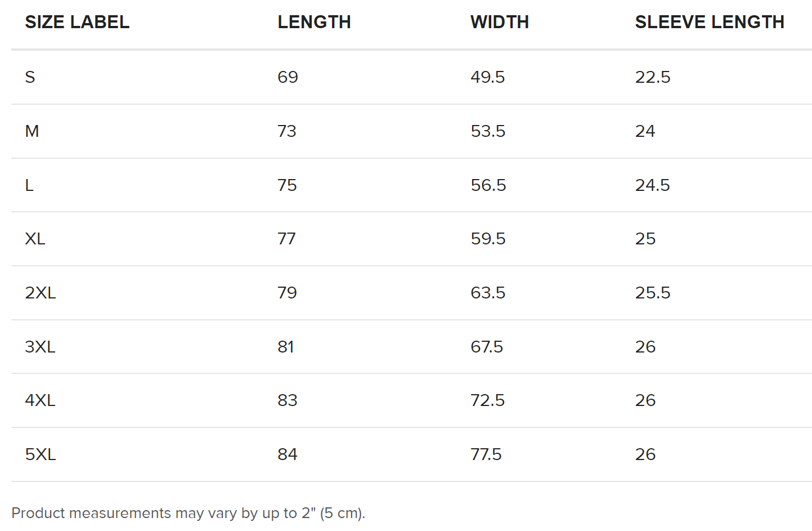This screenshot has height=531, width=812.
Task: Click the width value 53.5
Action: pos(488,131)
